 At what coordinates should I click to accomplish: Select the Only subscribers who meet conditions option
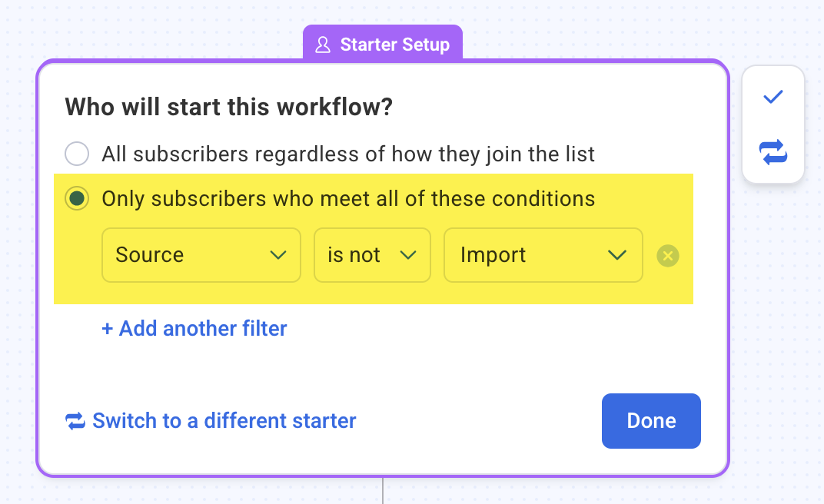click(77, 198)
